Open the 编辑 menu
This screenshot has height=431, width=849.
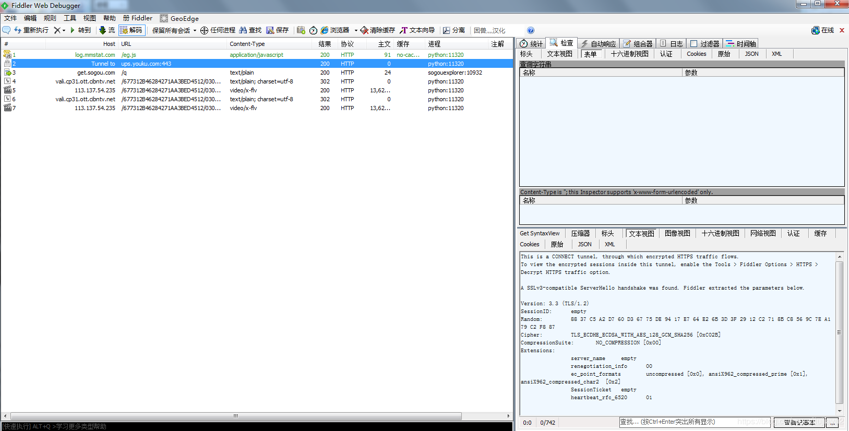[x=30, y=18]
